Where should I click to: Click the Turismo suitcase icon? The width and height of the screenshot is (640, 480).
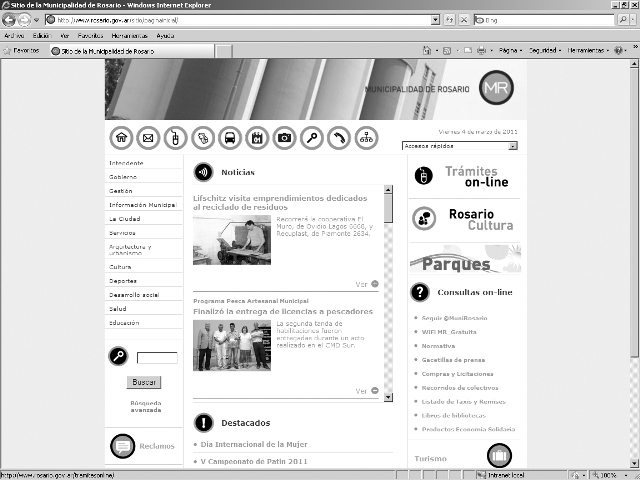tap(499, 455)
